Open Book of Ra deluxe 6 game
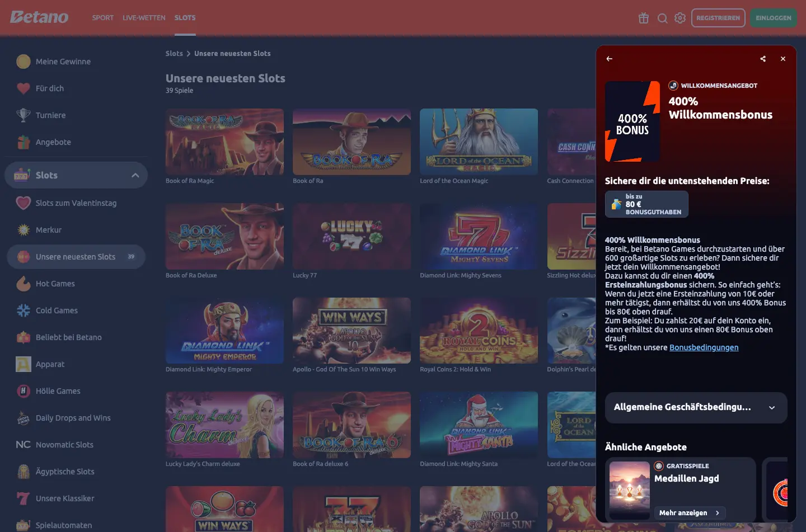The height and width of the screenshot is (532, 806). (x=352, y=425)
